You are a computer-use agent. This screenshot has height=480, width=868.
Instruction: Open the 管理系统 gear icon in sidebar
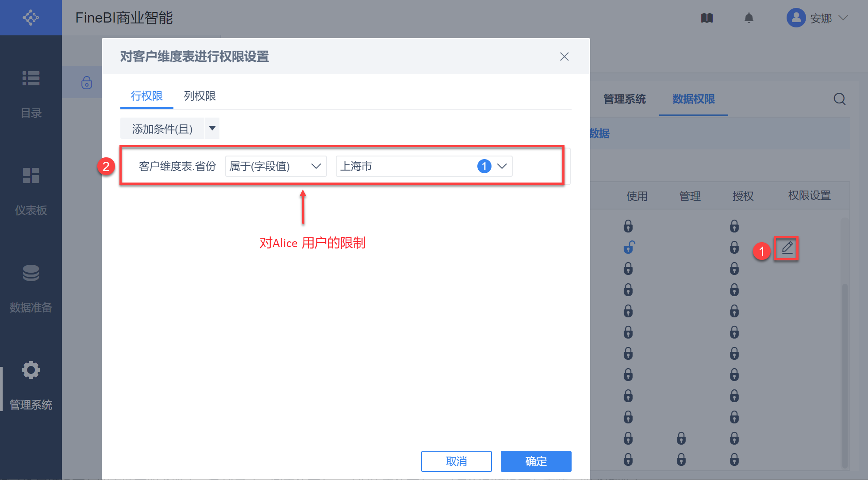31,370
